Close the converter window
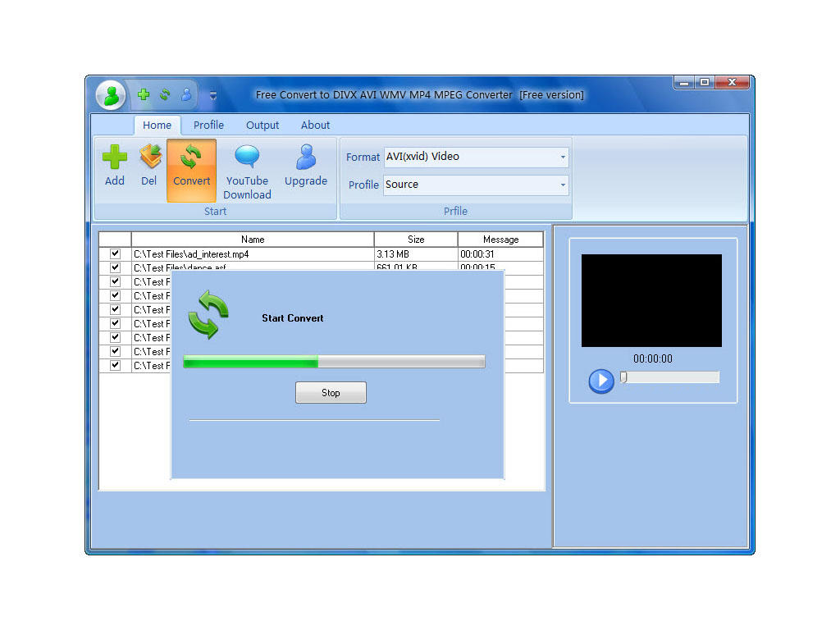Screen dimensions: 840x630 tap(732, 83)
